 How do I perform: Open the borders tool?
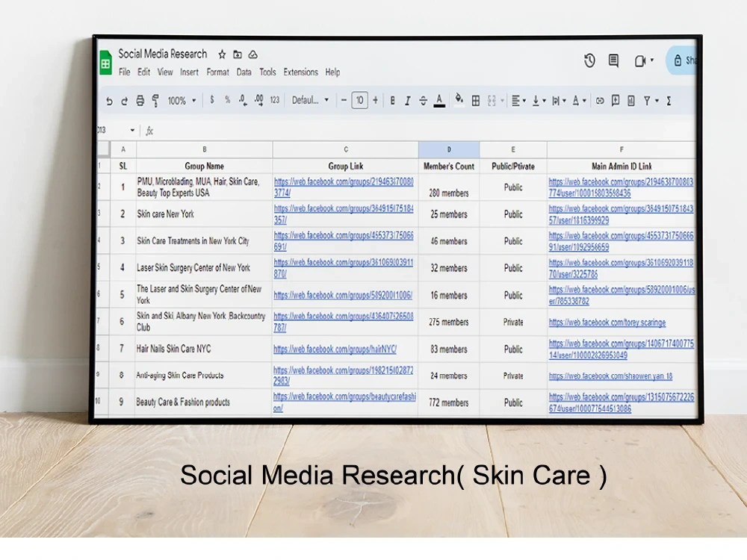click(x=475, y=101)
